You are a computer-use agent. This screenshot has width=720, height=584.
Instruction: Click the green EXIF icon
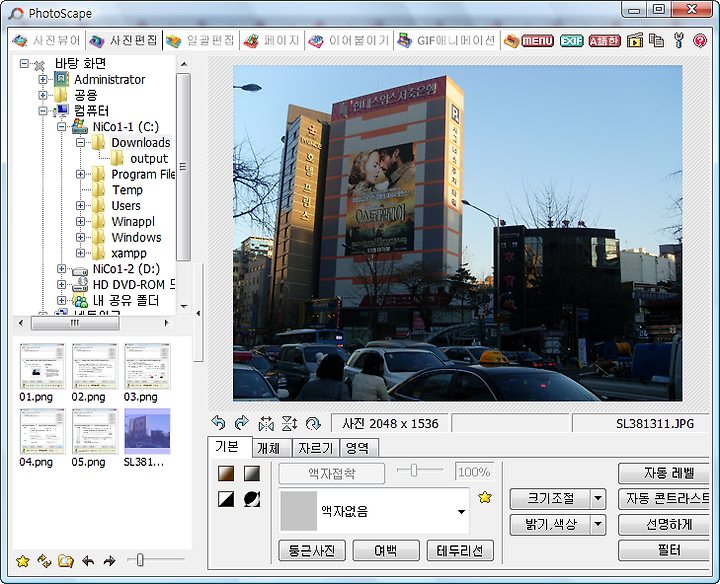point(571,41)
